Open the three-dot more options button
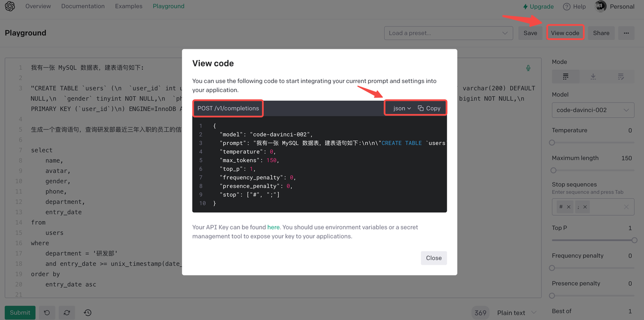Image resolution: width=644 pixels, height=320 pixels. [626, 33]
